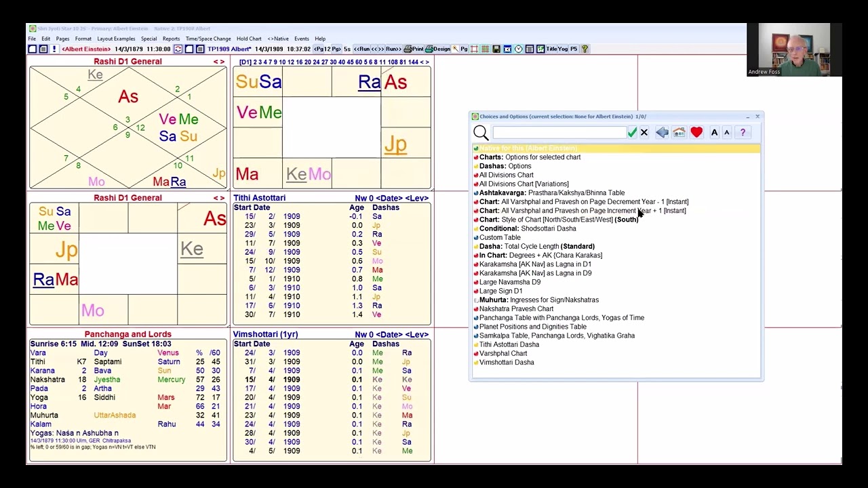Click the magnifier search icon in Choices dialog
This screenshot has height=488, width=868.
(481, 133)
